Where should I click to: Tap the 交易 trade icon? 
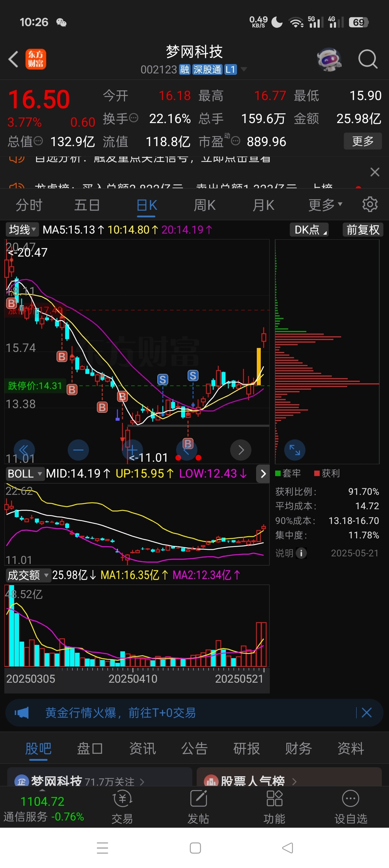point(122,807)
